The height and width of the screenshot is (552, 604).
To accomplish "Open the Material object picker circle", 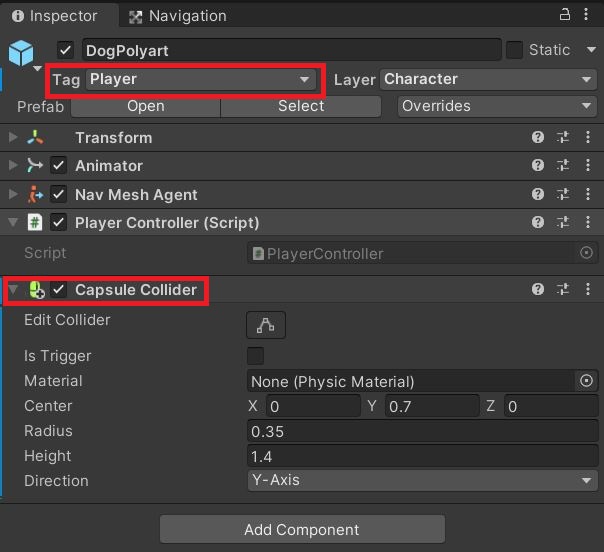I will coord(586,381).
